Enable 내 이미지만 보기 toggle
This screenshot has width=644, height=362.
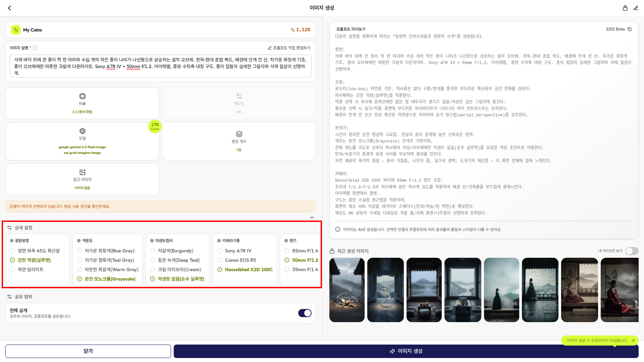point(632,251)
